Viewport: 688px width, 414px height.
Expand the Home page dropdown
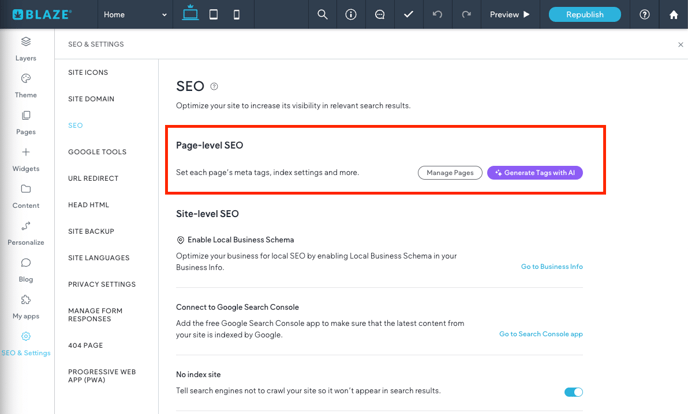click(x=135, y=15)
